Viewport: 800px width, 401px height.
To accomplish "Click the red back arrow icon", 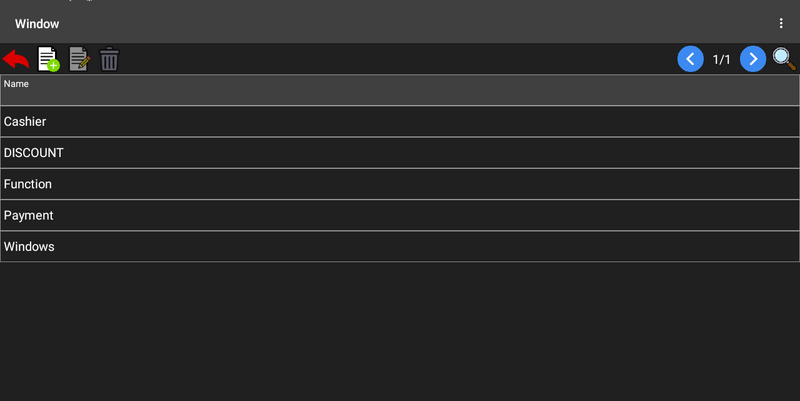I will (x=16, y=59).
